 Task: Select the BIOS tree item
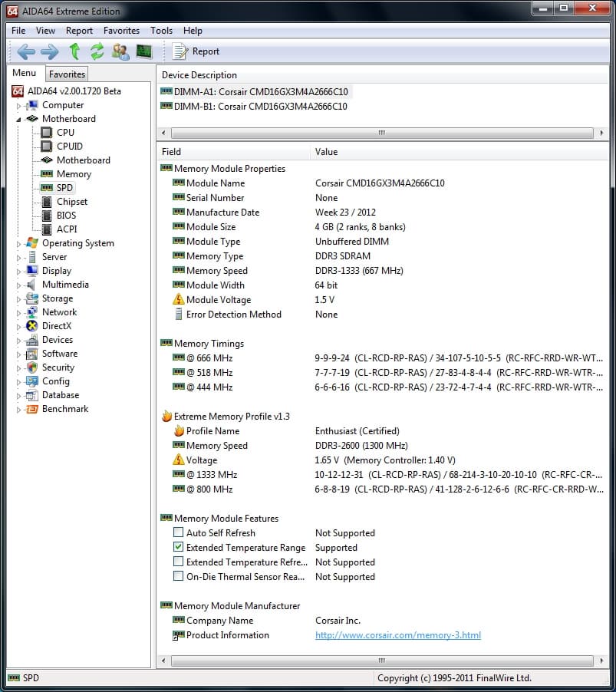point(66,216)
